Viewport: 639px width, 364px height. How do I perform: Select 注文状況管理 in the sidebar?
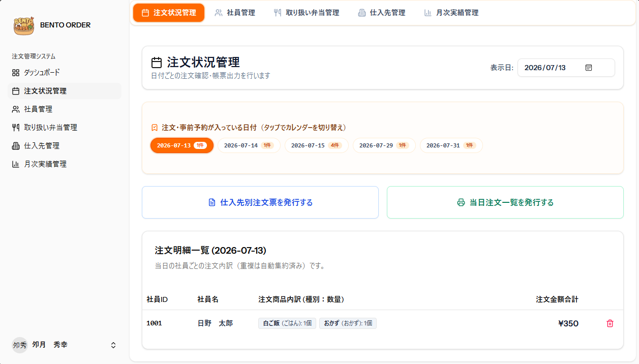point(65,91)
